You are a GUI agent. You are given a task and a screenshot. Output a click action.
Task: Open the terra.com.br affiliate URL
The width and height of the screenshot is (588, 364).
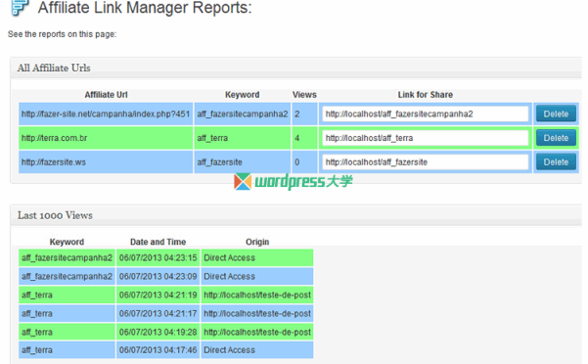tap(54, 138)
